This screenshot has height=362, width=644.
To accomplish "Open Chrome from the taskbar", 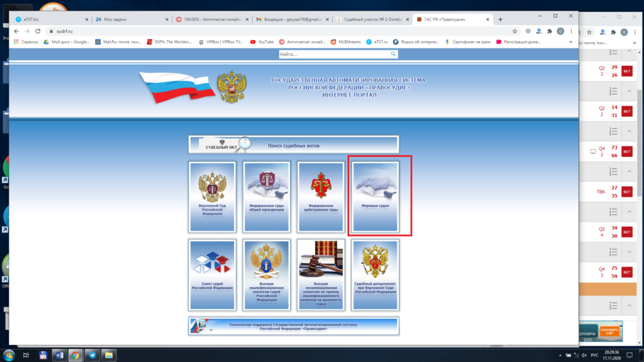I will 75,355.
